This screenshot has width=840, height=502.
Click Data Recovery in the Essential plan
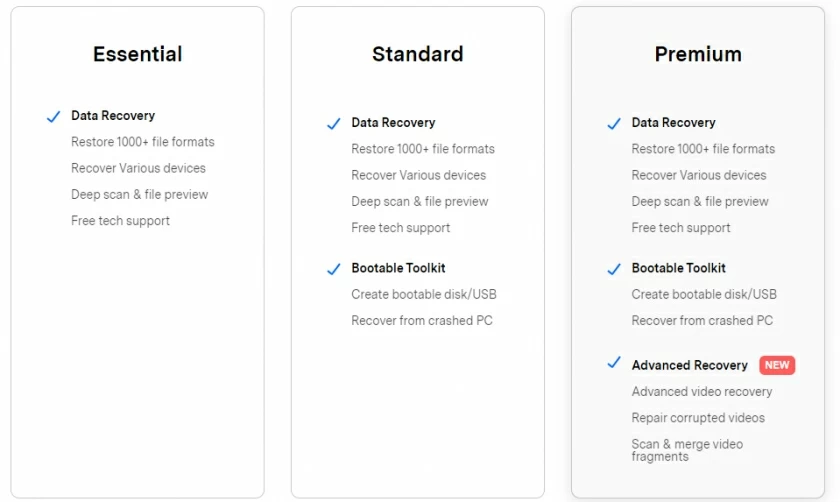[113, 116]
